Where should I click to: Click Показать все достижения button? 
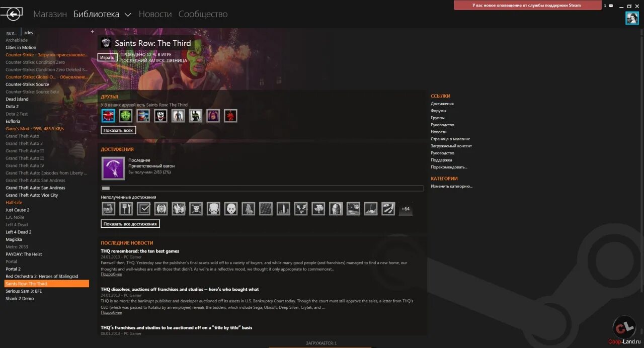pyautogui.click(x=130, y=224)
